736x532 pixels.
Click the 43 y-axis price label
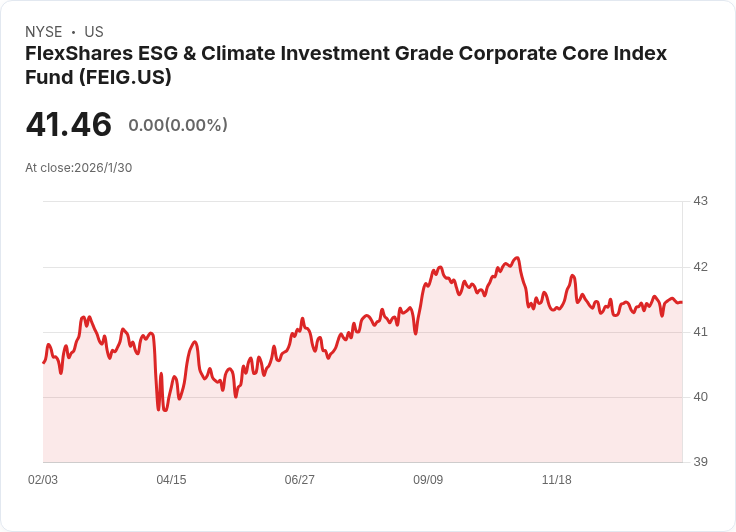[700, 201]
